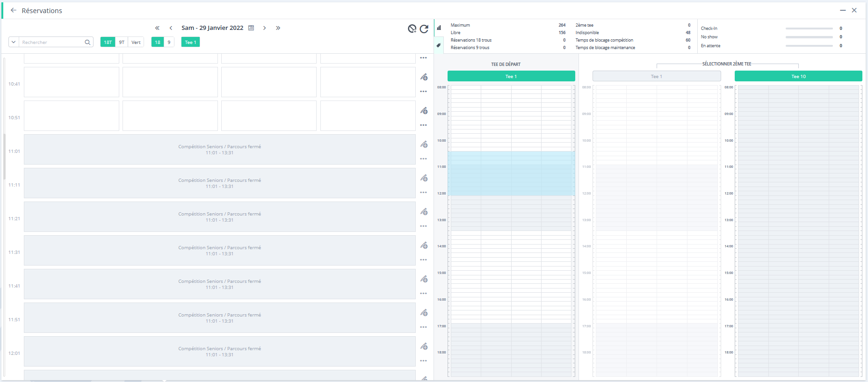Screen dimensions: 868x382
Task: Jump forward with the double-right date arrow
Action: 278,28
